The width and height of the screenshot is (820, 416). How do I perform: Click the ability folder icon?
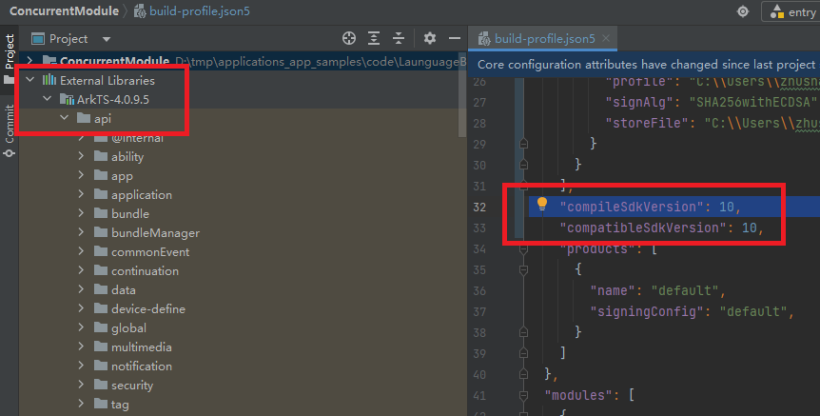tap(100, 156)
